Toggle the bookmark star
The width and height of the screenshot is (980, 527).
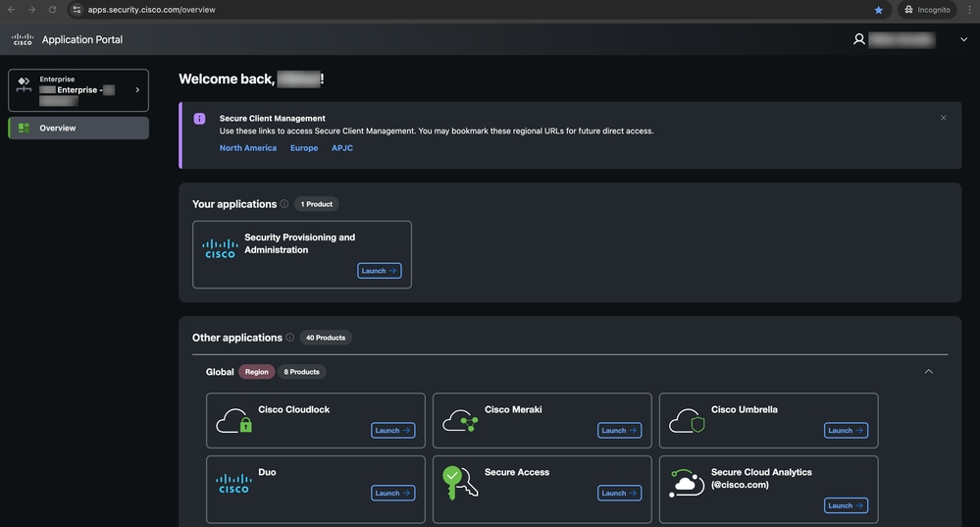click(879, 10)
